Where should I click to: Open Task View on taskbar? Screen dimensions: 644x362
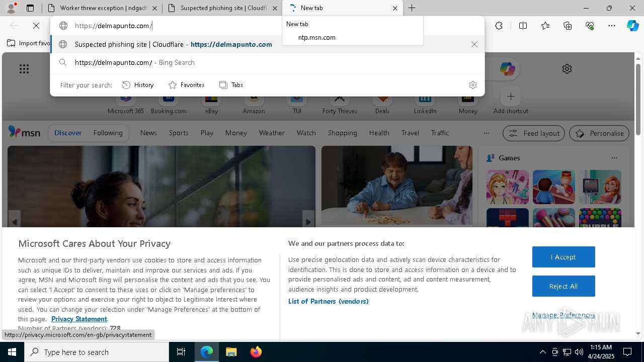[x=181, y=352]
